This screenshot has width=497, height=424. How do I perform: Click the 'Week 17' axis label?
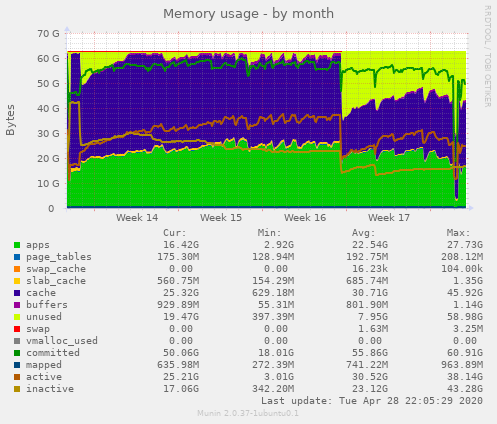click(x=389, y=218)
